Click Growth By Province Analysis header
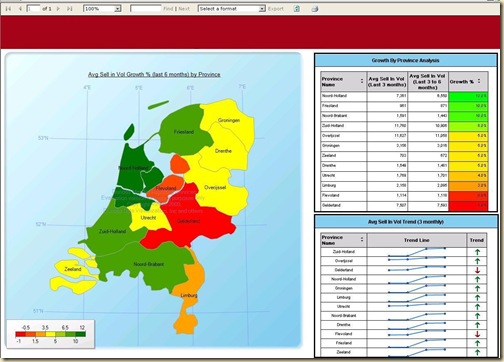 coord(405,60)
